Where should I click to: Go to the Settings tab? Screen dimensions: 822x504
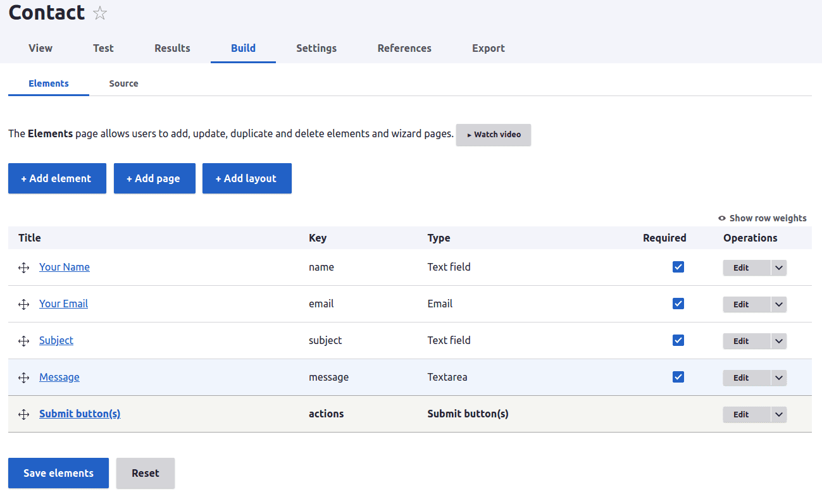click(316, 48)
